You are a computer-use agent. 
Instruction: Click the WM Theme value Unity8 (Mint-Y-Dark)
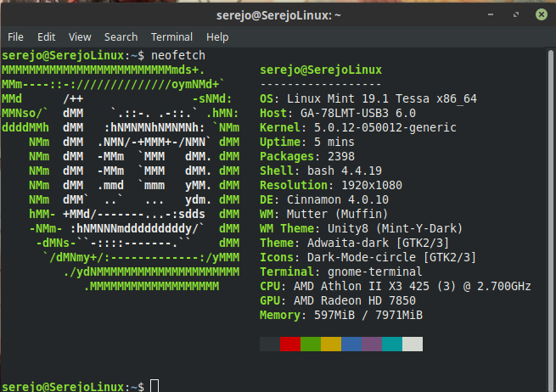click(x=395, y=228)
